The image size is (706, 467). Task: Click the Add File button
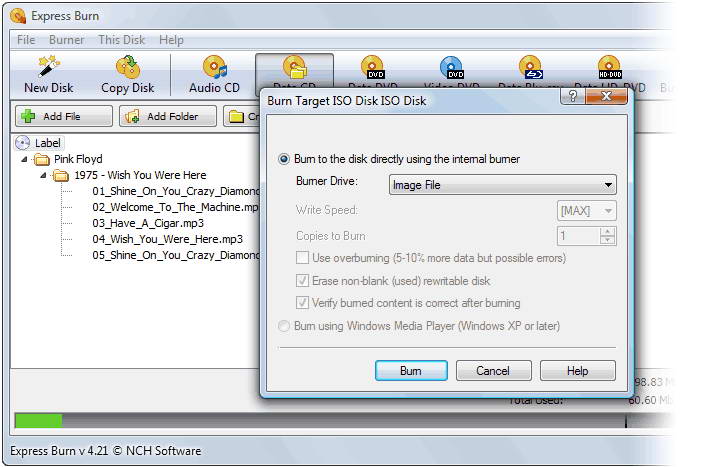tap(64, 116)
